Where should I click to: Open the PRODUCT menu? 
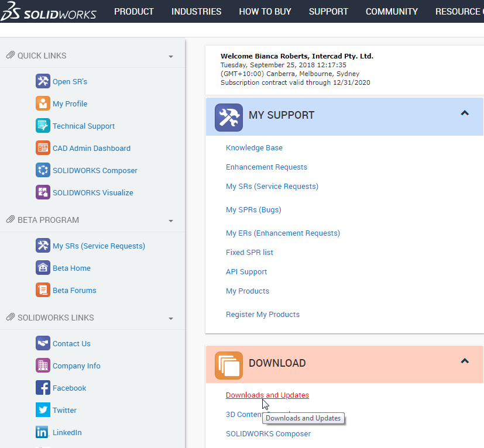[x=134, y=12]
